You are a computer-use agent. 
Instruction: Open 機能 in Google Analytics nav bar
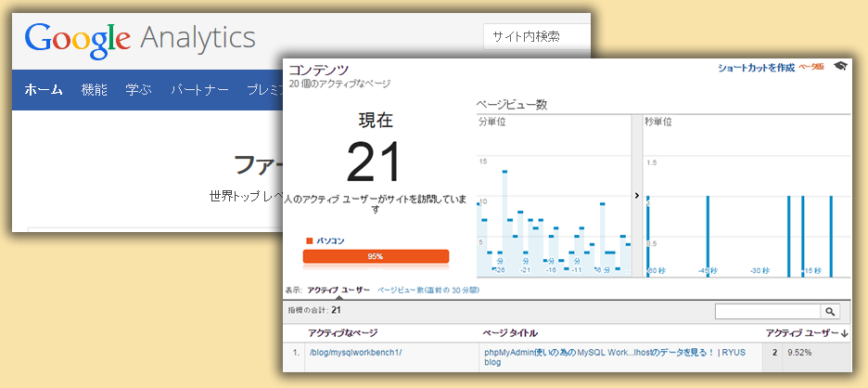(94, 90)
